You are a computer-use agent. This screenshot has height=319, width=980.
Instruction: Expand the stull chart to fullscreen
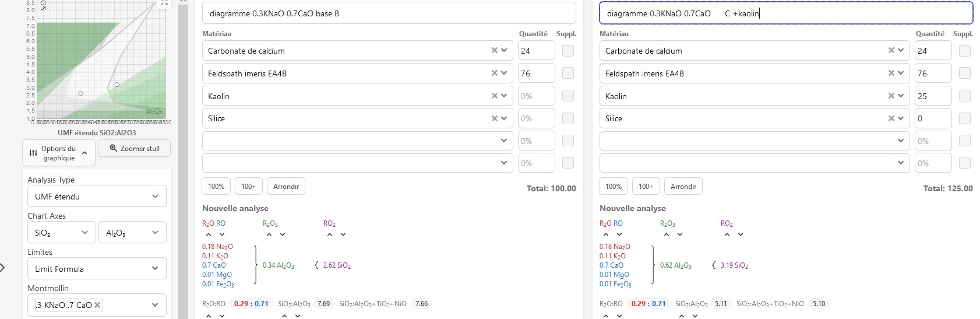(x=164, y=3)
